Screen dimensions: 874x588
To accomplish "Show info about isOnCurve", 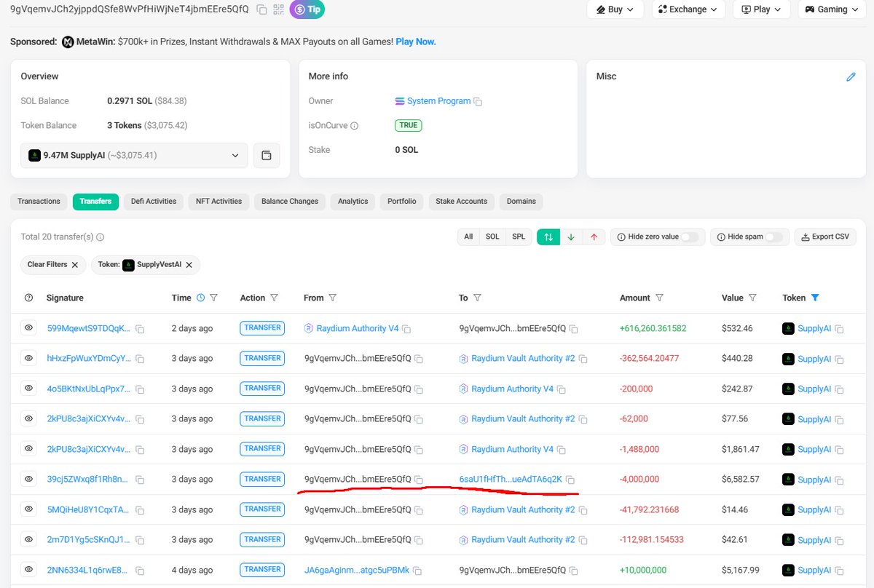I will pos(354,126).
